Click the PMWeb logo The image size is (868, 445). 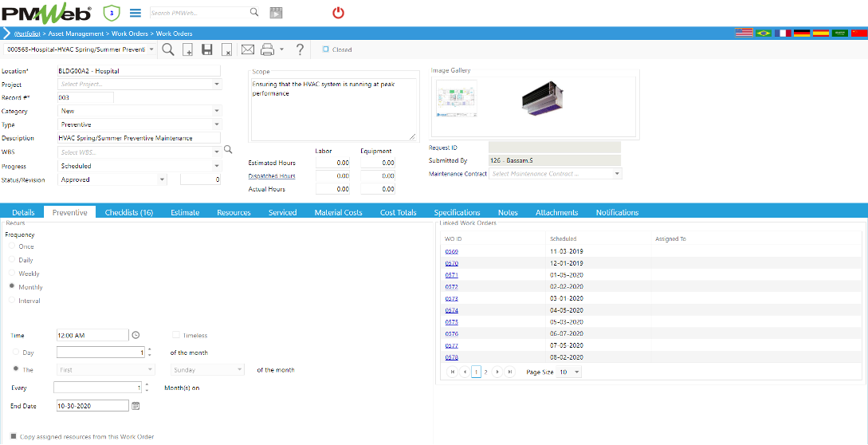[46, 13]
